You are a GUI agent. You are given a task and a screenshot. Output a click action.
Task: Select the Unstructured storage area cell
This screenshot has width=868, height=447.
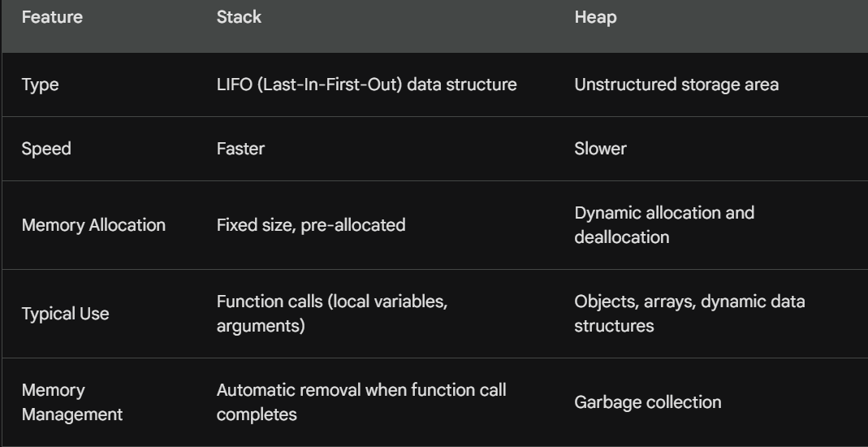tap(676, 85)
